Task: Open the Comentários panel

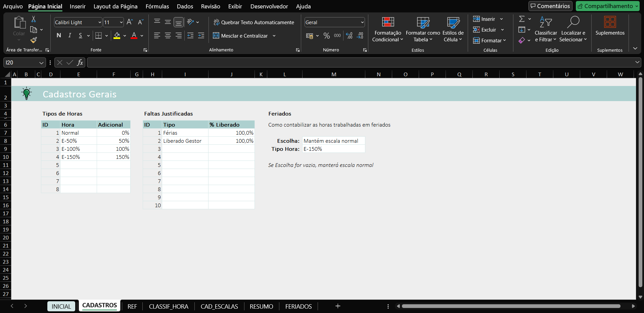Action: (550, 6)
